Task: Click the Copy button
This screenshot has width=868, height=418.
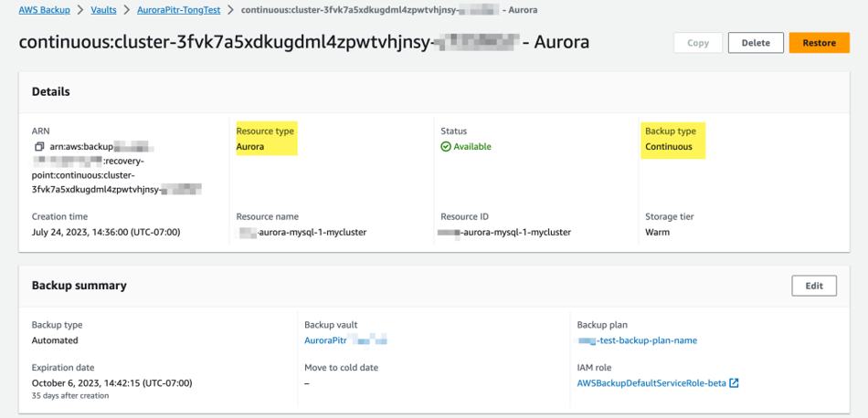Action: pos(697,43)
